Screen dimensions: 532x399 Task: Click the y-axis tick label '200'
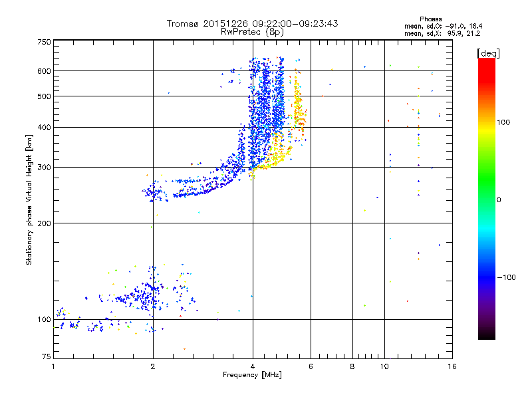coord(44,223)
